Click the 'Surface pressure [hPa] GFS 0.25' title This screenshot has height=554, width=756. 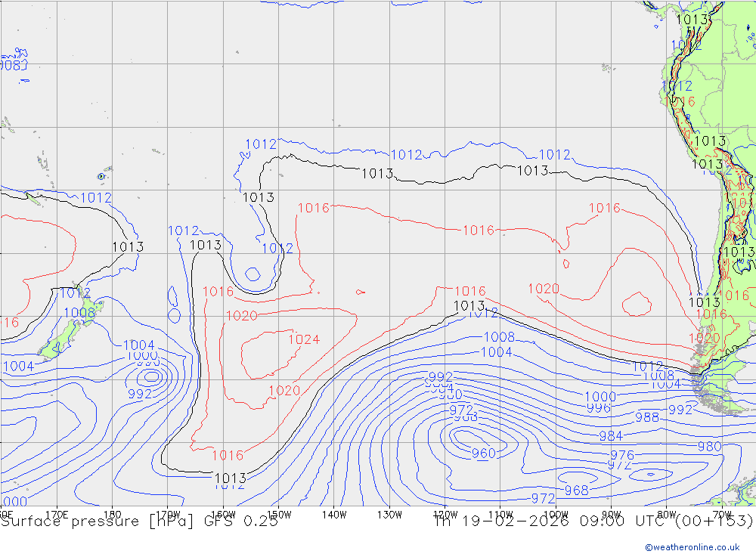(x=140, y=522)
